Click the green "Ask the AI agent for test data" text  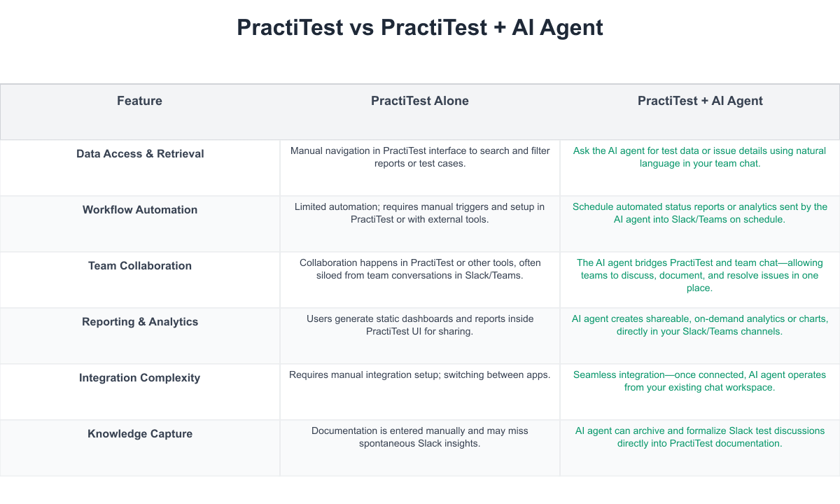click(x=700, y=157)
